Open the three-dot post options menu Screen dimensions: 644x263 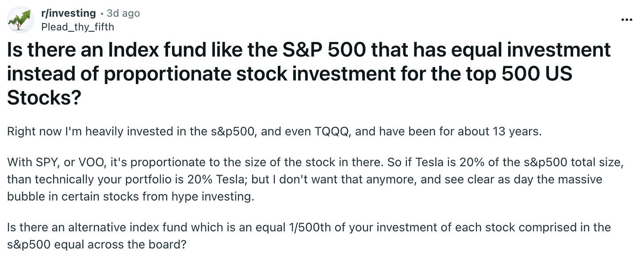[627, 20]
